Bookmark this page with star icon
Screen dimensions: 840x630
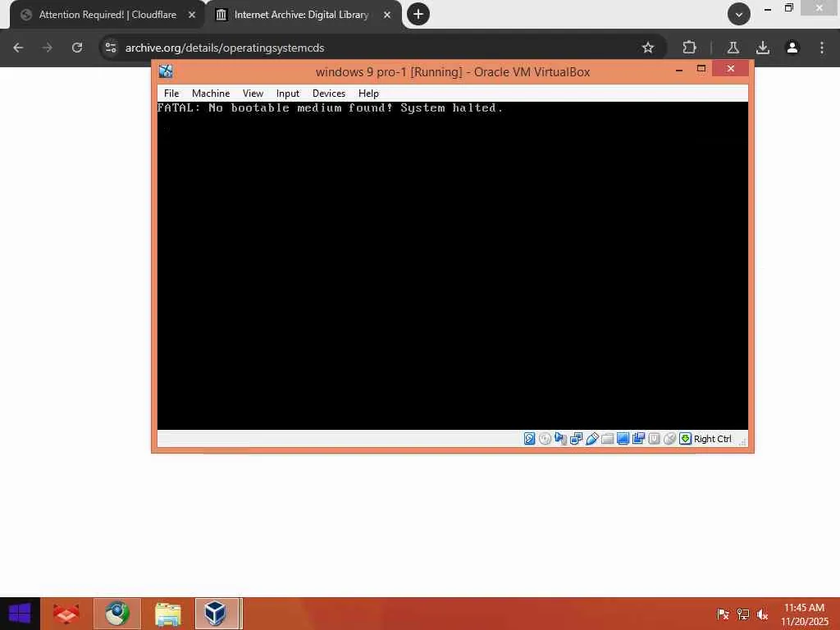(648, 48)
